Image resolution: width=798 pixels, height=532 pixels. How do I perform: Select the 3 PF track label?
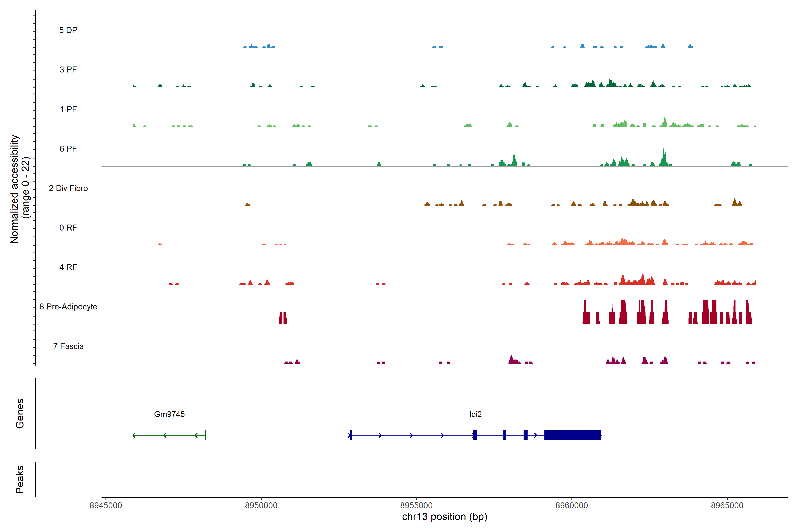coord(68,70)
